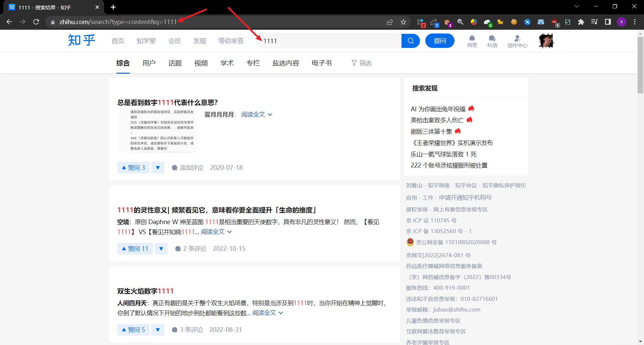Open 3 条评论 on the third result
644x345 pixels.
[x=187, y=330]
